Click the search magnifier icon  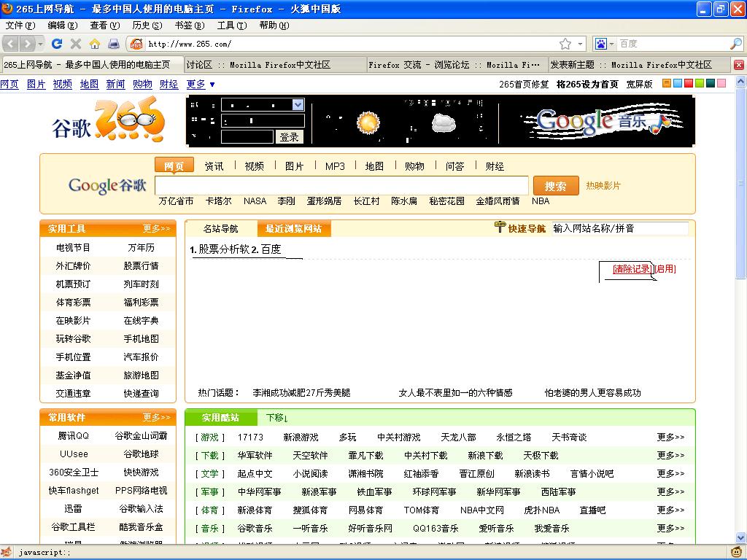coord(735,44)
